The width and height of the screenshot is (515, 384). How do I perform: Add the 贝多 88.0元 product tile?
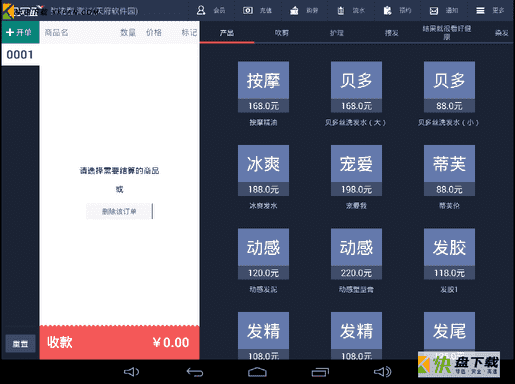point(449,87)
